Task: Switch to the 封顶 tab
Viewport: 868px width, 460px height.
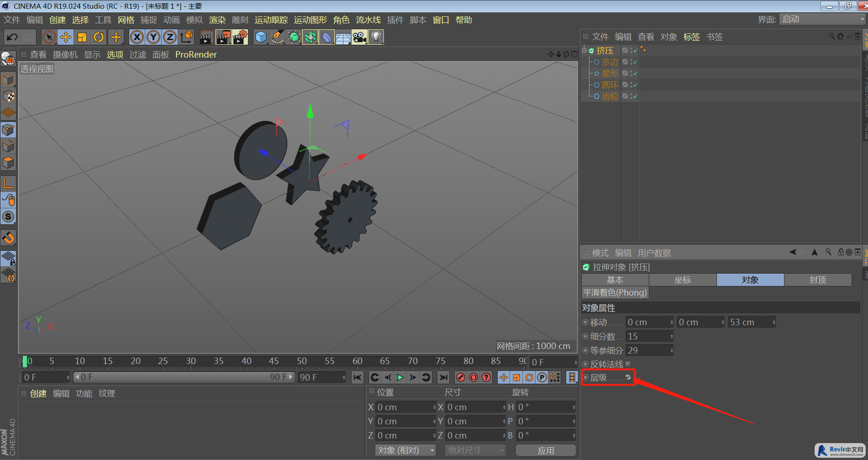Action: click(x=818, y=280)
